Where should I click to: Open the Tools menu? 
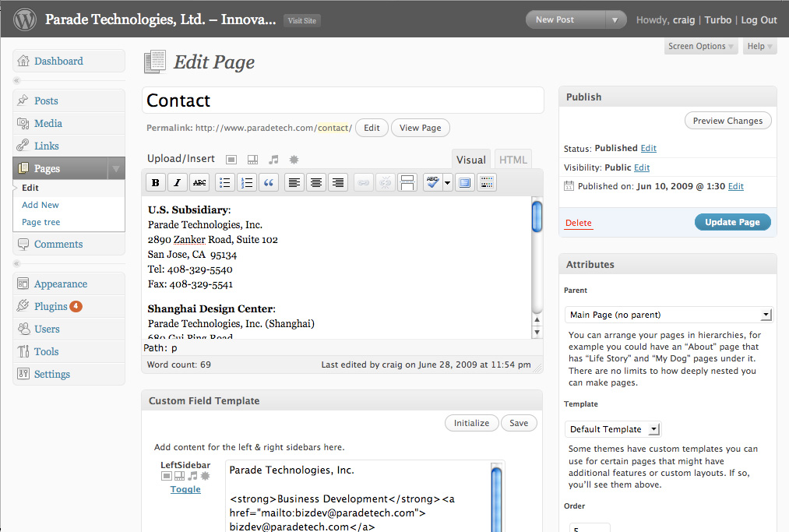pyautogui.click(x=69, y=352)
